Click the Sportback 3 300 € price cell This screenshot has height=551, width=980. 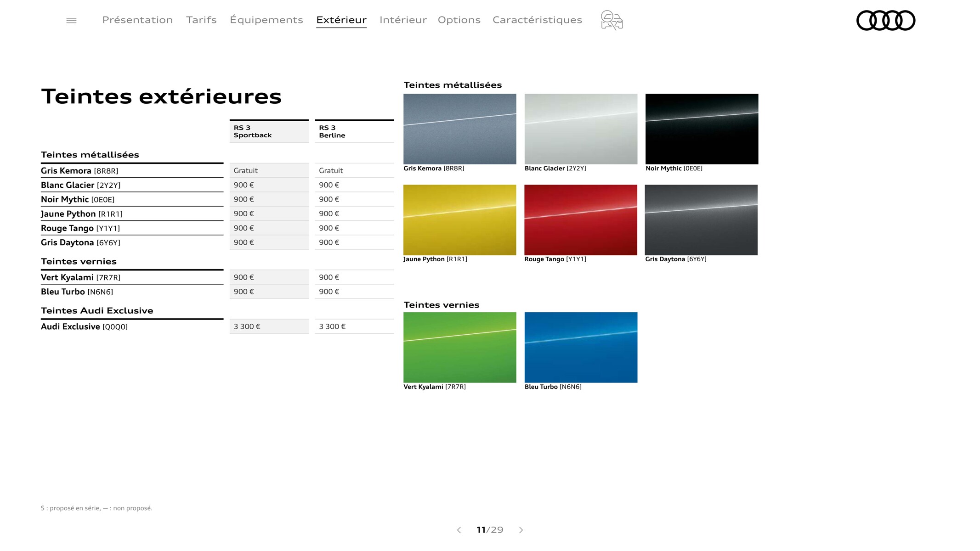pos(269,326)
